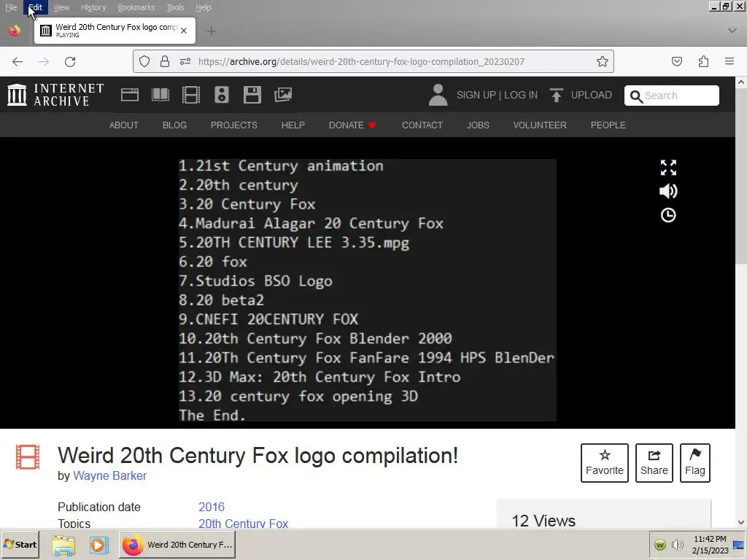Click the BLOG navigation link

(x=174, y=125)
